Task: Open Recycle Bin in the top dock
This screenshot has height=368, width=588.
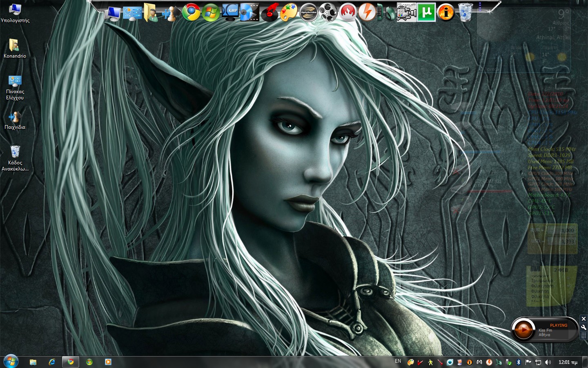Action: [x=465, y=12]
